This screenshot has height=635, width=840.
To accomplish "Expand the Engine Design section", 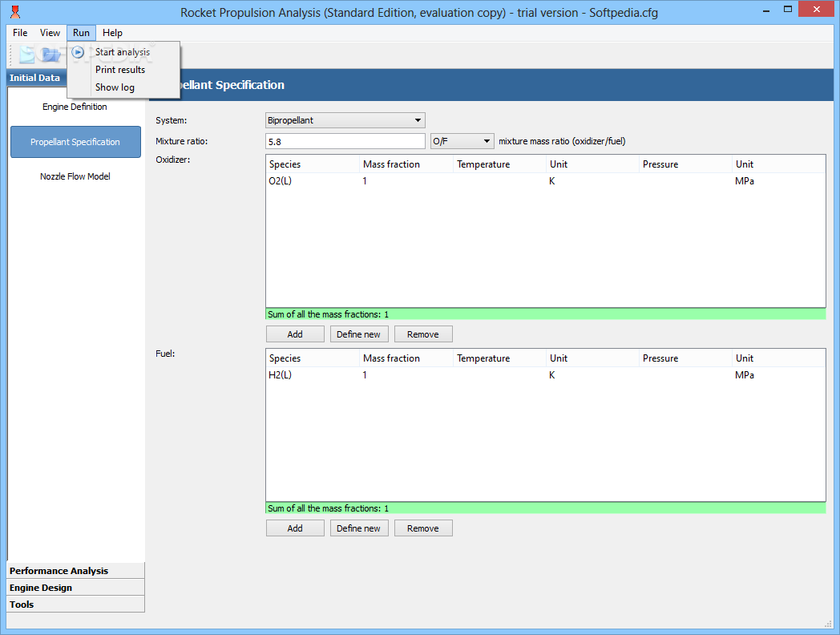I will click(75, 588).
